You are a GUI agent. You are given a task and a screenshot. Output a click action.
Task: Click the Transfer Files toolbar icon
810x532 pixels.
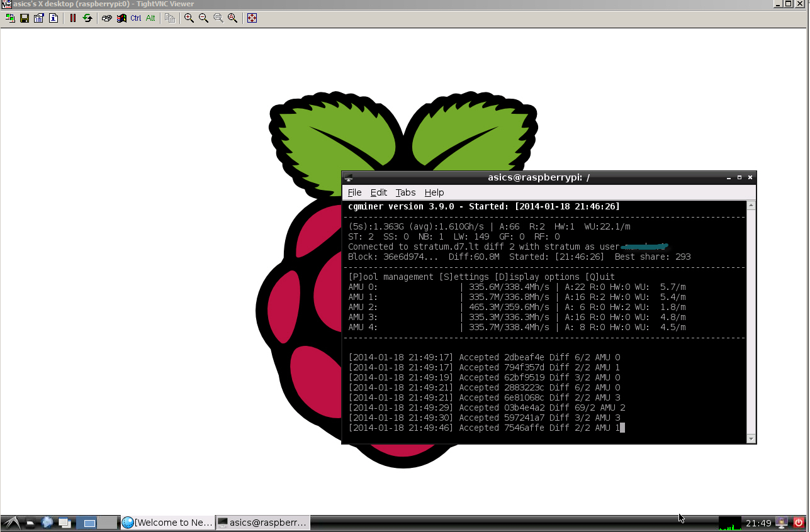coord(170,18)
